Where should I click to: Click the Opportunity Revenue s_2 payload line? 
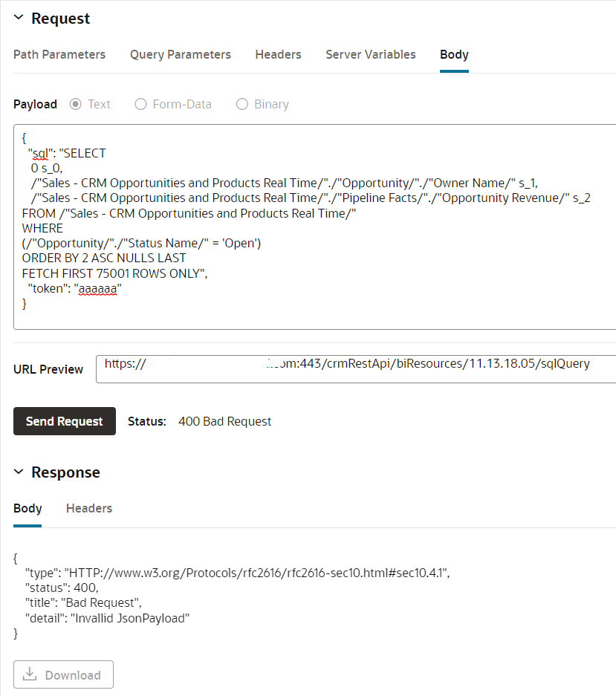[x=311, y=198]
